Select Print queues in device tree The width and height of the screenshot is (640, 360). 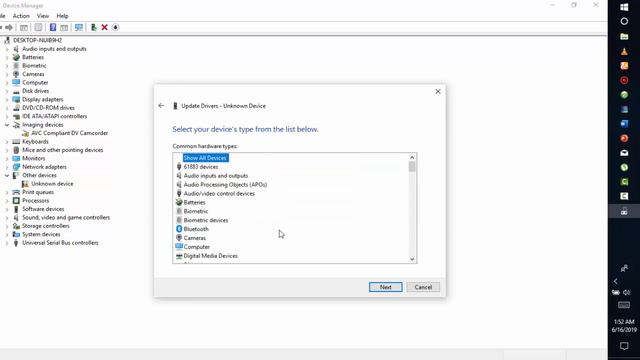tap(38, 192)
